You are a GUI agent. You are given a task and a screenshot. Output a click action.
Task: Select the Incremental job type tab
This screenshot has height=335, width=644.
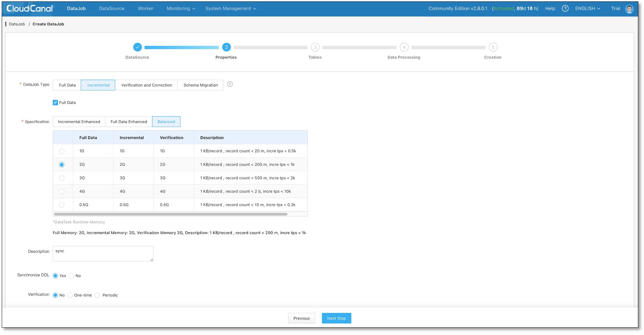98,85
